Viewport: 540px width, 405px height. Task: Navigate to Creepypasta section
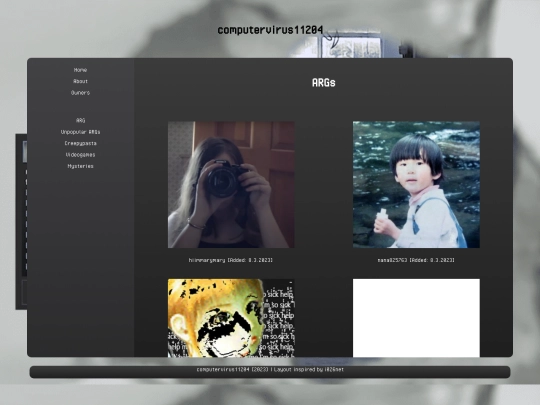click(x=80, y=143)
